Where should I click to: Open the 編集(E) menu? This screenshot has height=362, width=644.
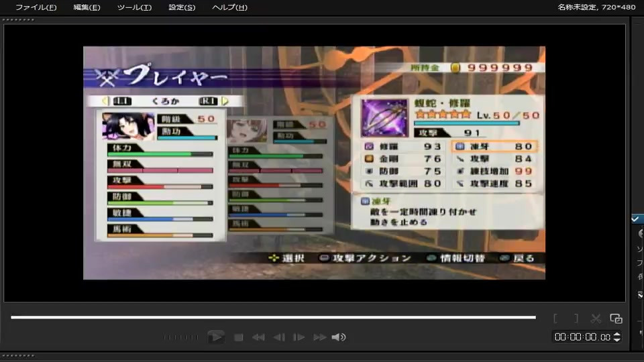click(87, 7)
